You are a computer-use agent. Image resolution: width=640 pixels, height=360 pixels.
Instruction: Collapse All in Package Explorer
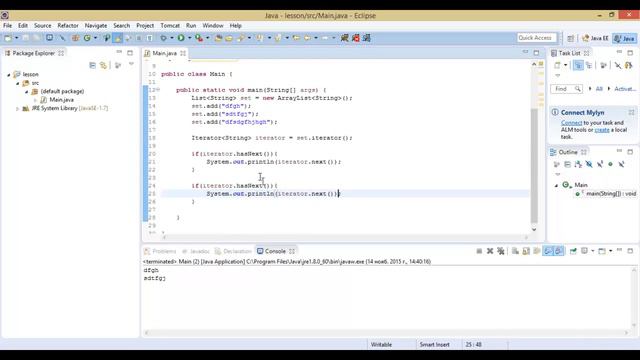pyautogui.click(x=93, y=65)
